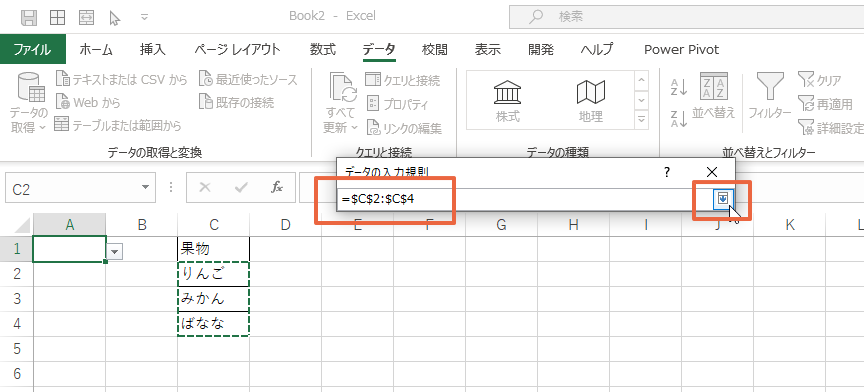
Task: Switch to the 数式 tab
Action: pyautogui.click(x=322, y=50)
